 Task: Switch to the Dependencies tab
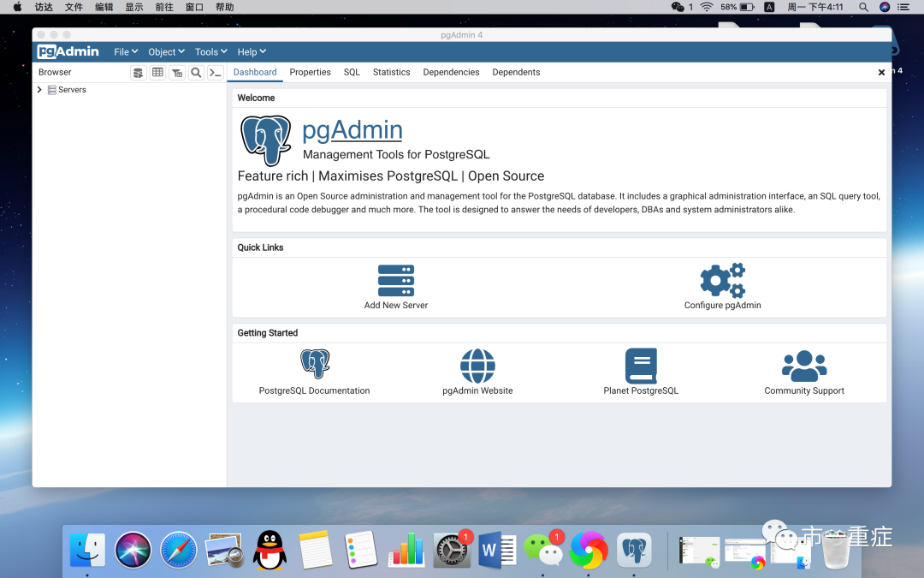(x=452, y=72)
